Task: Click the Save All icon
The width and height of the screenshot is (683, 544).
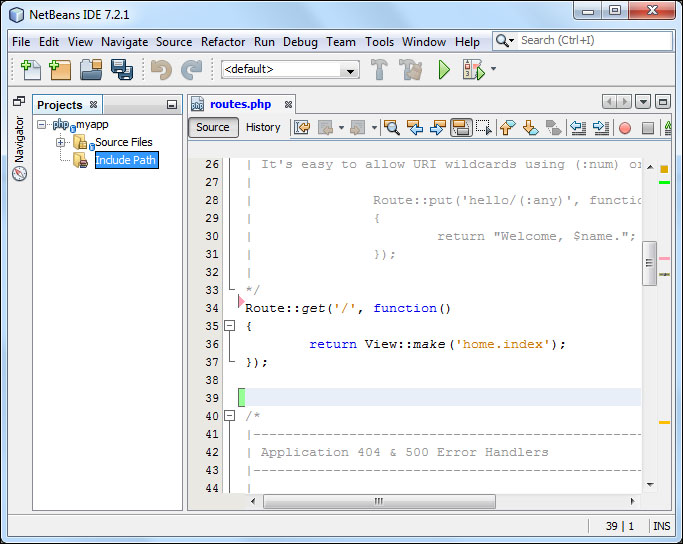Action: [122, 70]
